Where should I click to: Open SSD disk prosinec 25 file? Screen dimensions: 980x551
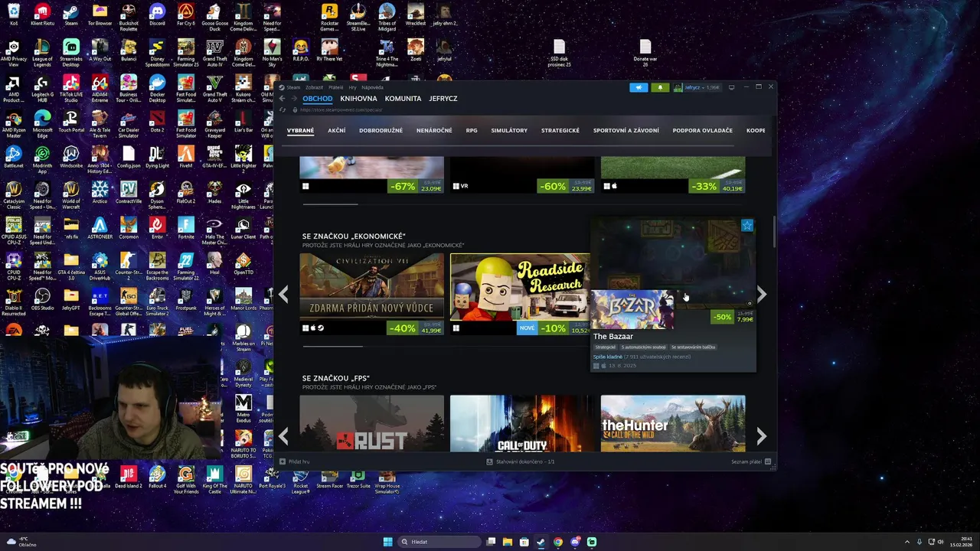560,53
